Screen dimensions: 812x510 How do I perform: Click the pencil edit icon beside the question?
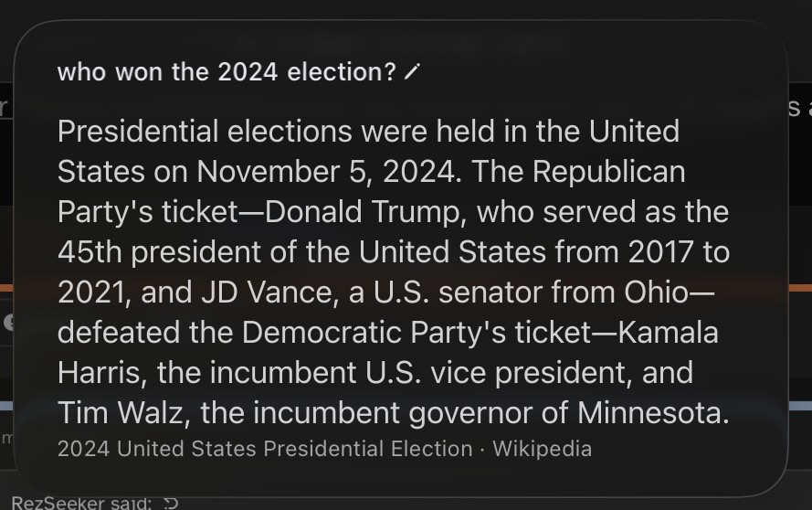tap(412, 72)
